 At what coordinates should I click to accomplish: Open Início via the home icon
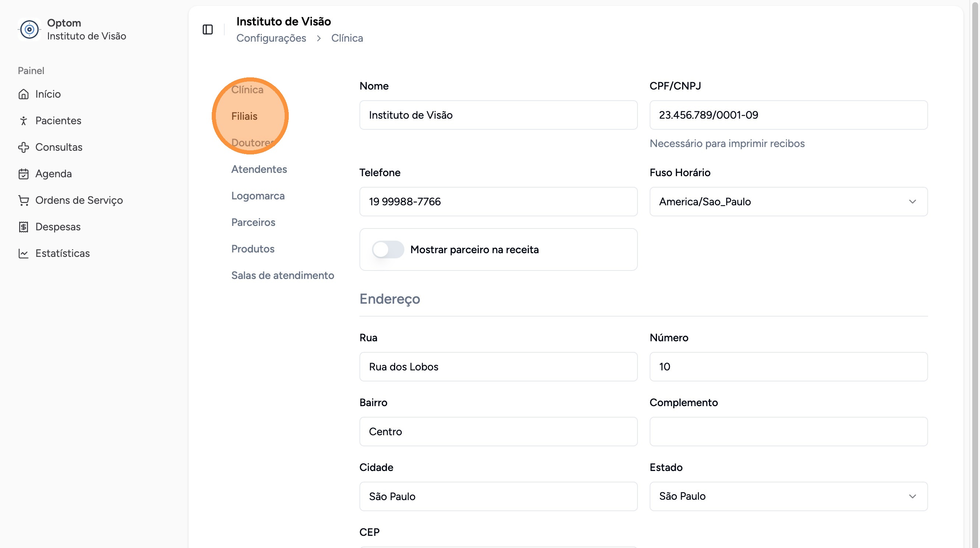point(24,94)
